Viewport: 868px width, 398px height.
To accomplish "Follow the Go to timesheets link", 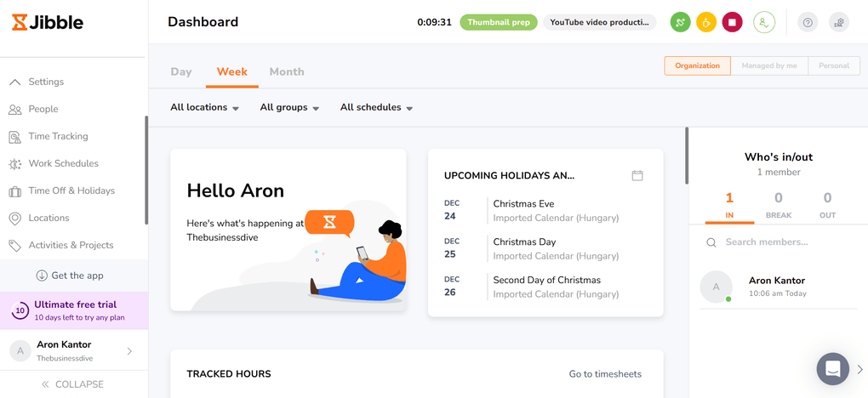I will [x=605, y=374].
